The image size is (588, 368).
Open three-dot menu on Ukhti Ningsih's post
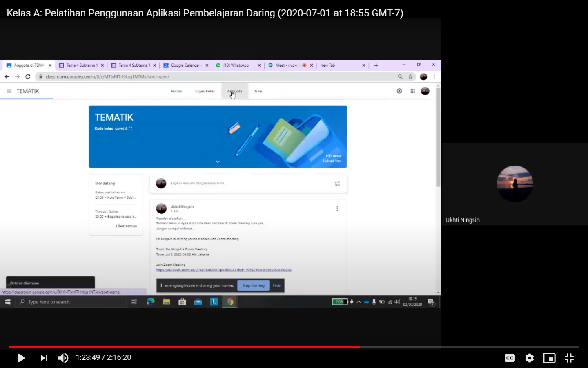click(x=337, y=209)
